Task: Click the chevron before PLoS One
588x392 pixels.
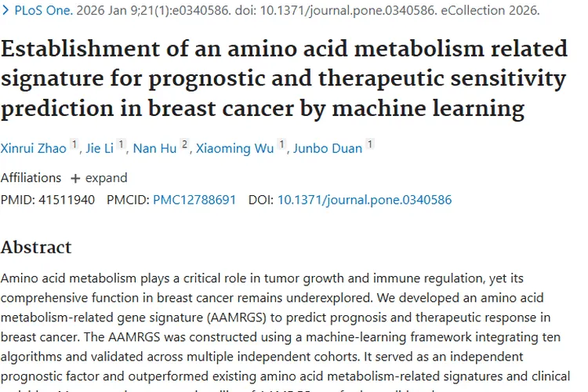Action: click(x=5, y=12)
